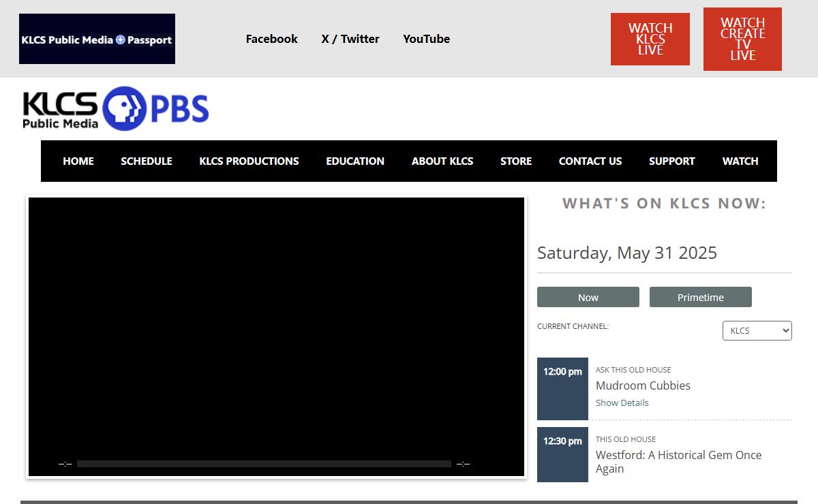The width and height of the screenshot is (818, 504).
Task: Open the Watch menu item
Action: point(740,161)
